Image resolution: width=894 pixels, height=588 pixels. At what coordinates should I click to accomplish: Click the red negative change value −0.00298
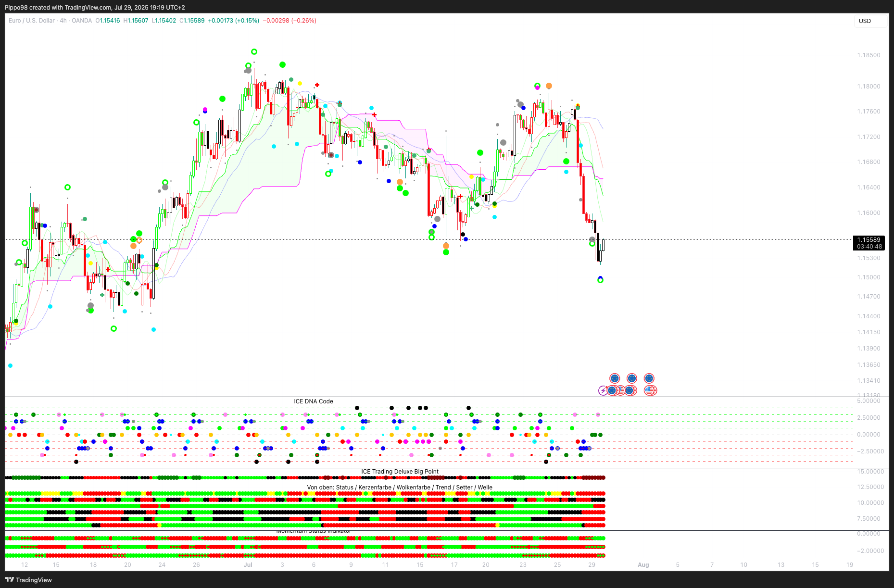coord(276,21)
